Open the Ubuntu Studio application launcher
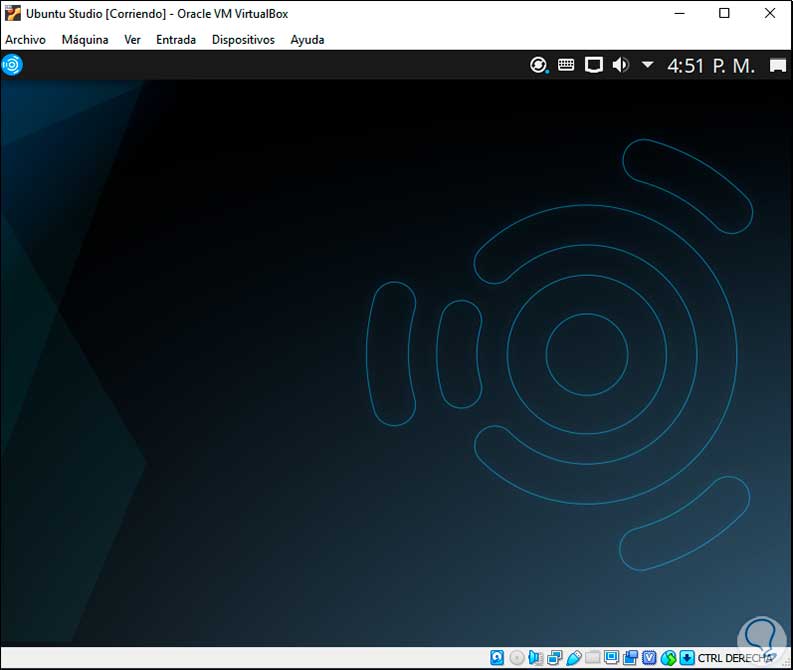793x670 pixels. tap(12, 65)
